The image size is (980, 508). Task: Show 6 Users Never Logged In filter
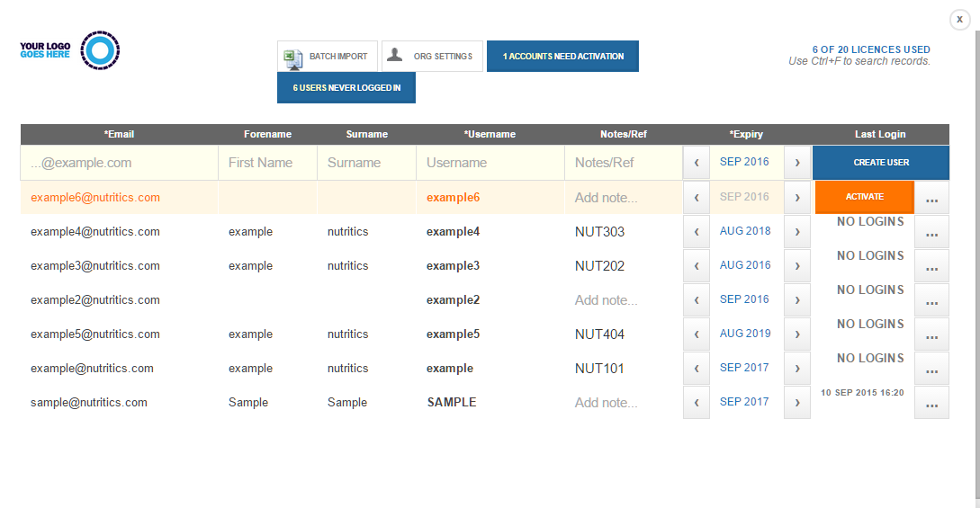coord(346,88)
